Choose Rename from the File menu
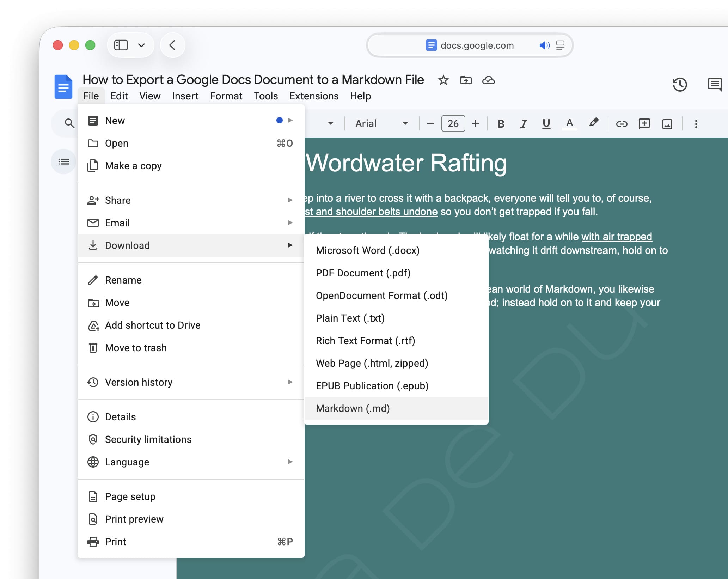The height and width of the screenshot is (579, 728). coord(191,280)
